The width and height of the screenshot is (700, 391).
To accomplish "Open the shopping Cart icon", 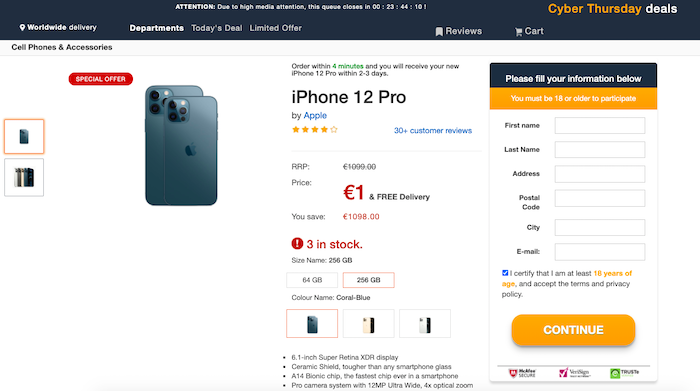I will click(x=518, y=32).
